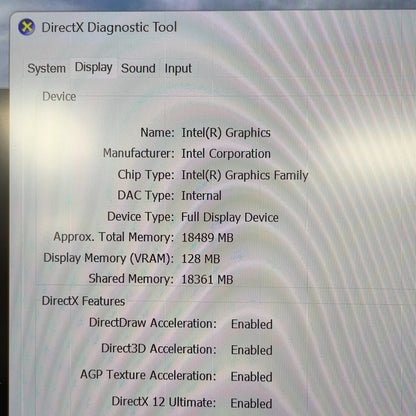
Task: Select the Intel(R) Graphics name value
Action: 226,133
